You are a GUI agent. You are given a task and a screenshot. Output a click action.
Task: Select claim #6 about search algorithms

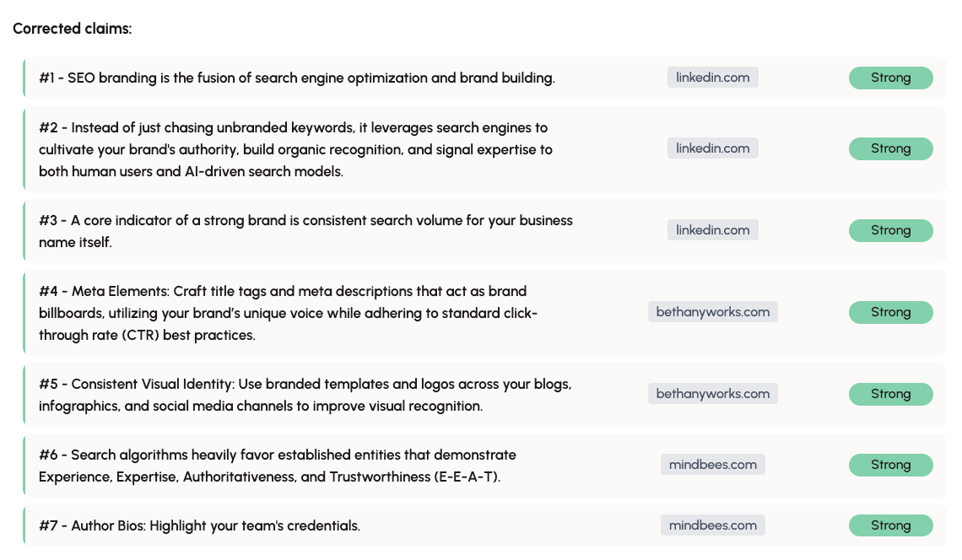pos(278,466)
